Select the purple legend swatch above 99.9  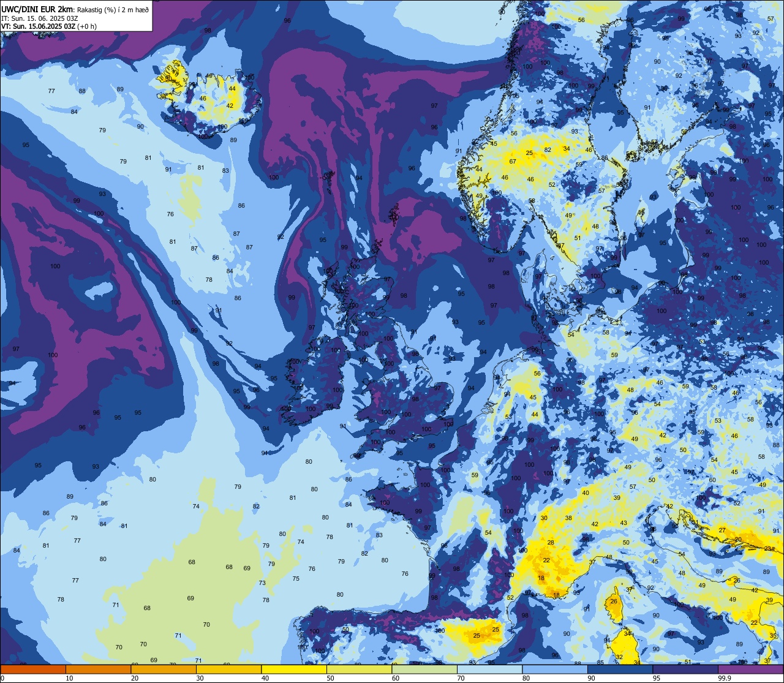tap(750, 669)
